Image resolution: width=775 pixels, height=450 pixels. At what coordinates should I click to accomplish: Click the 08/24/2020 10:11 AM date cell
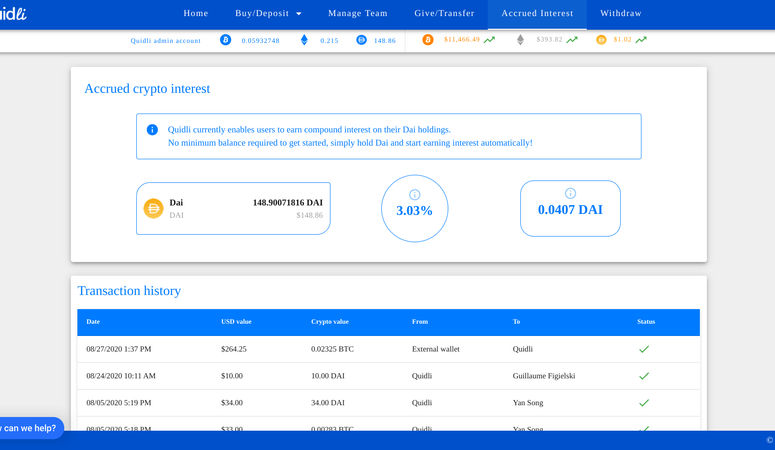click(121, 376)
